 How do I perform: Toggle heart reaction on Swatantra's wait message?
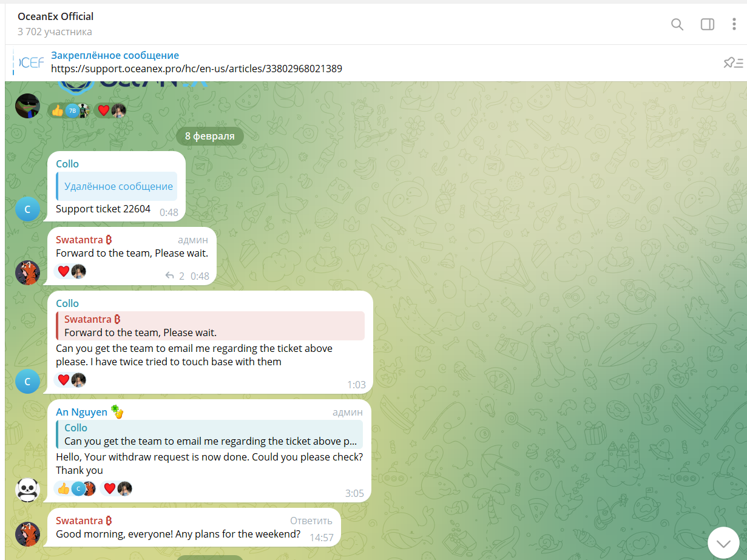point(71,271)
